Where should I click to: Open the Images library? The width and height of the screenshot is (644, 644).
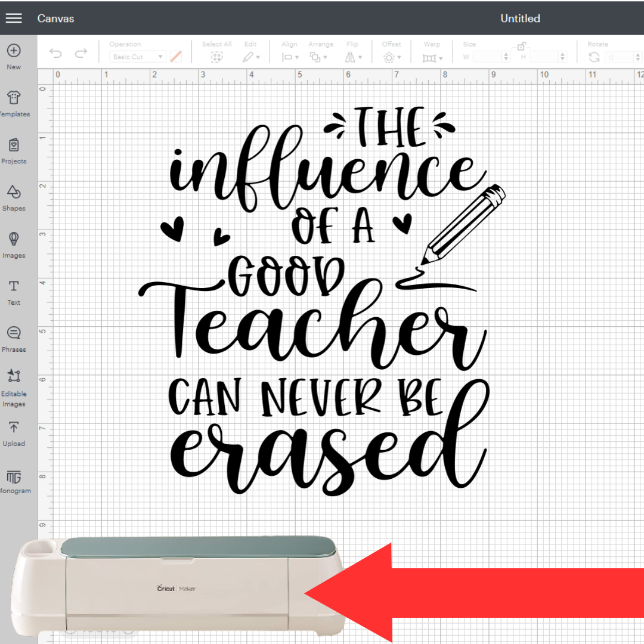pos(14,245)
